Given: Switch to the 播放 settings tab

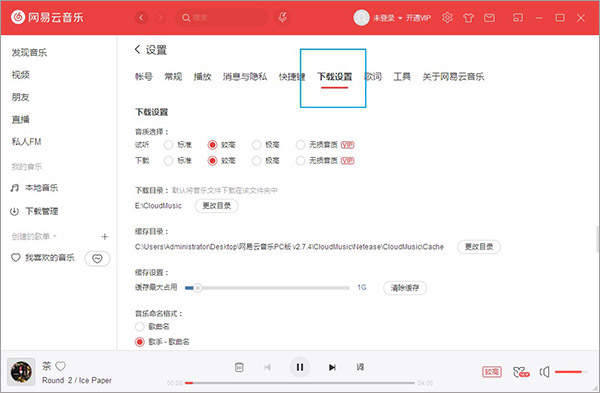Looking at the screenshot, I should (202, 77).
